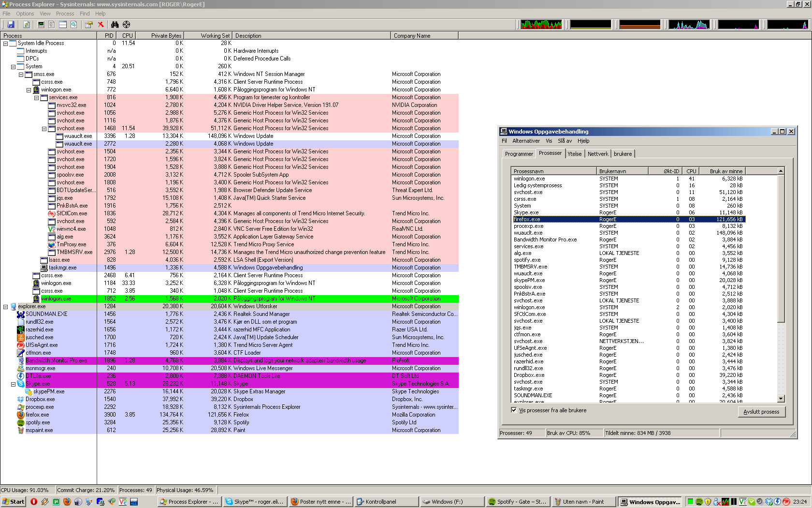Toggle 'Vis prosesser fra alle brukere' checkbox
812x508 pixels.
[x=514, y=410]
